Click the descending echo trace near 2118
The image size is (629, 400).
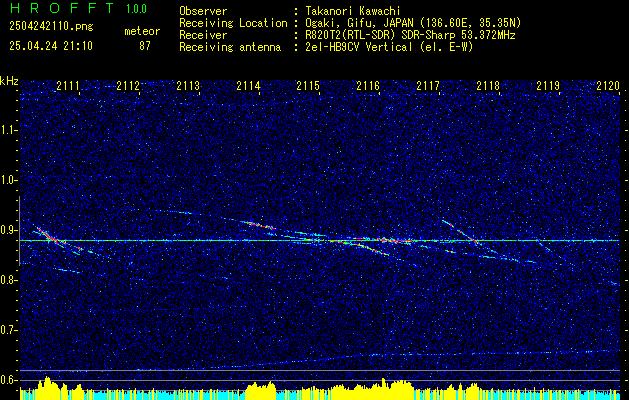coord(461,232)
